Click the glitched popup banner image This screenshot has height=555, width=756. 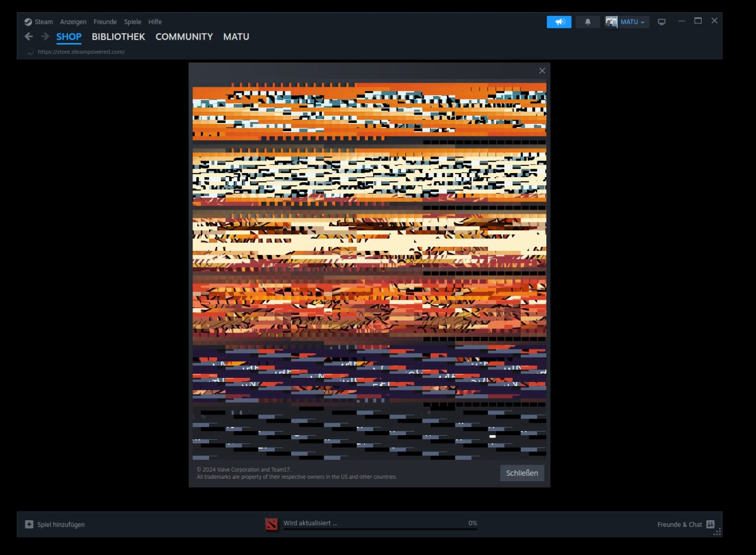[369, 272]
